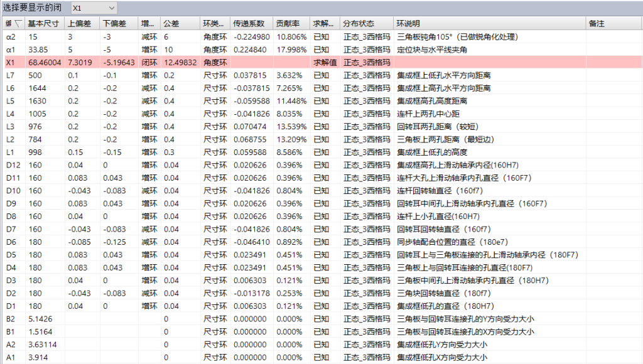Click the sort arrow in first column header
Viewport: 643px width, 364px height.
(18, 24)
